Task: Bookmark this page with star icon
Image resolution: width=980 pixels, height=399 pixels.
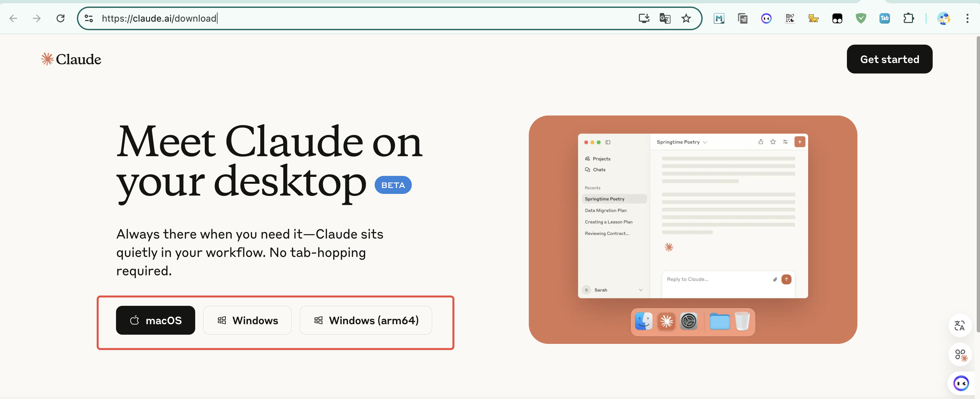Action: pyautogui.click(x=686, y=18)
